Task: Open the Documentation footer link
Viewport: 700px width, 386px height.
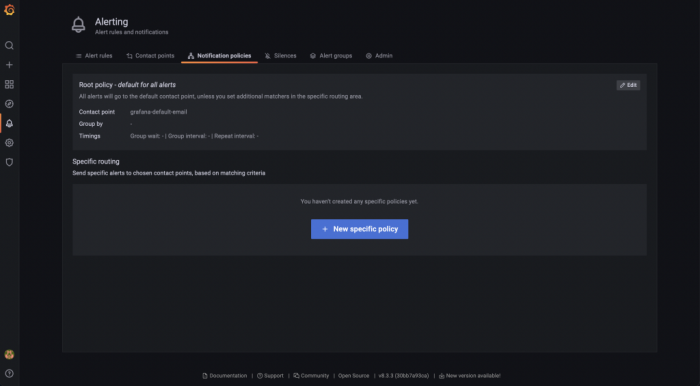Action: point(225,376)
